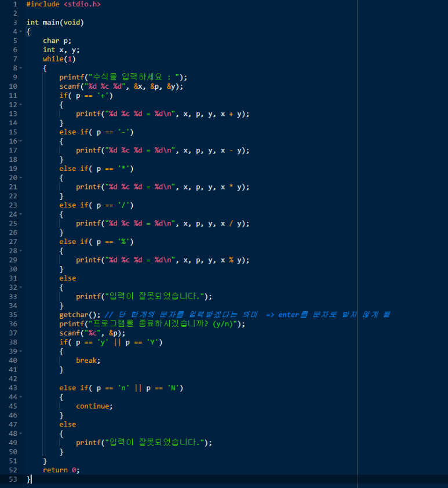
Task: Click line number 42 in the gutter
Action: tap(13, 379)
